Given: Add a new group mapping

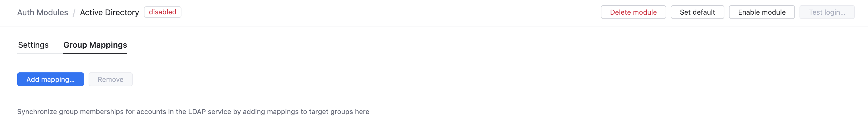Looking at the screenshot, I should 50,79.
